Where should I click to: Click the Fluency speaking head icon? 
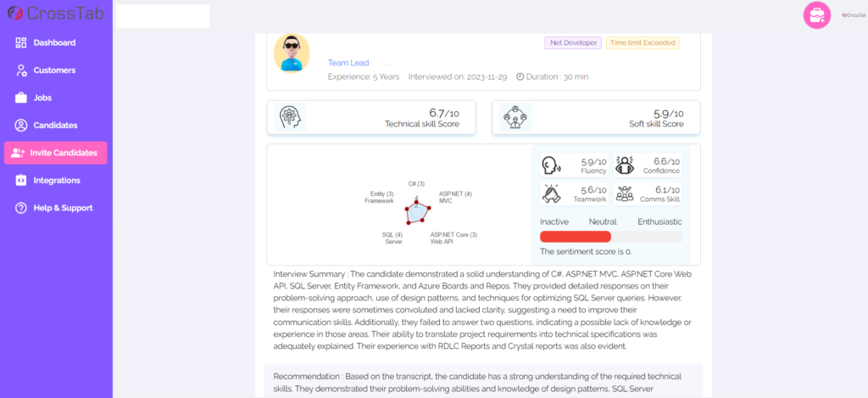pos(551,165)
